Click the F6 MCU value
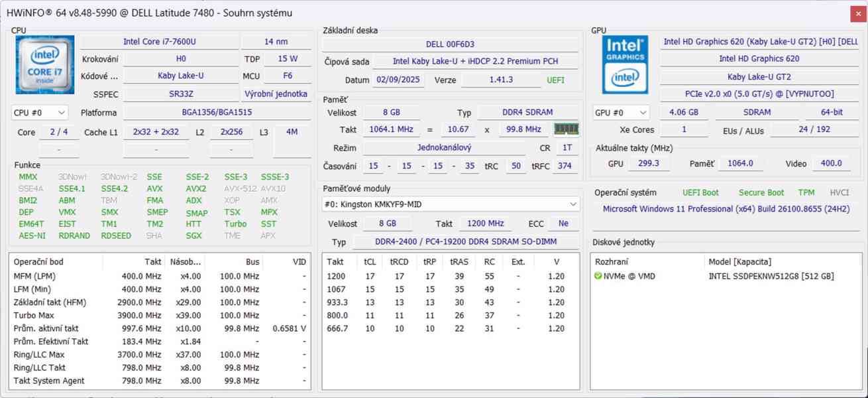The width and height of the screenshot is (868, 398). pos(288,76)
